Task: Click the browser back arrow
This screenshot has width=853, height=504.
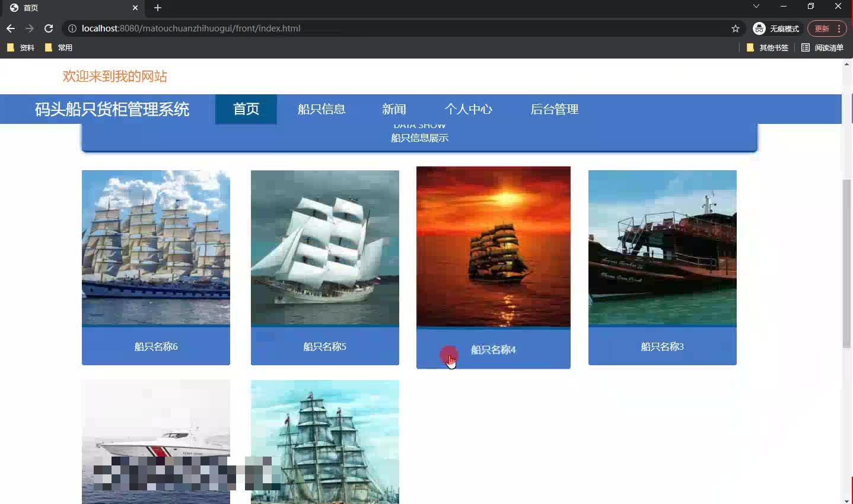Action: click(x=10, y=28)
